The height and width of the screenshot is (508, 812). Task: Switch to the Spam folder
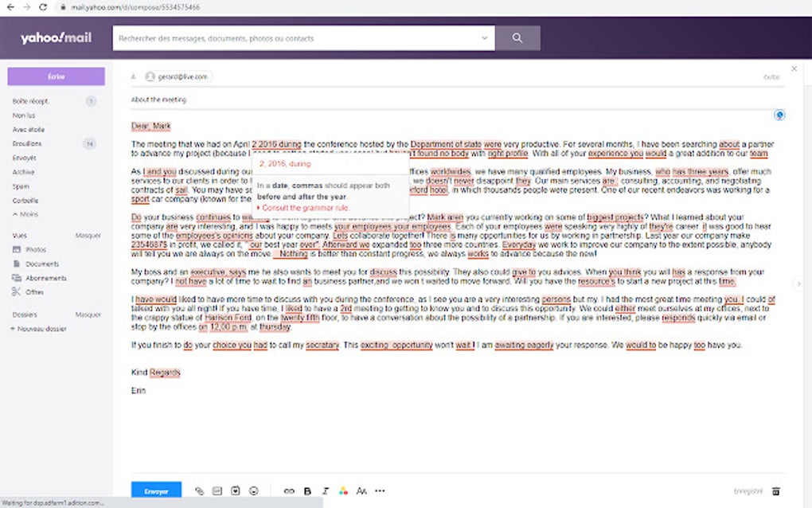tap(23, 185)
